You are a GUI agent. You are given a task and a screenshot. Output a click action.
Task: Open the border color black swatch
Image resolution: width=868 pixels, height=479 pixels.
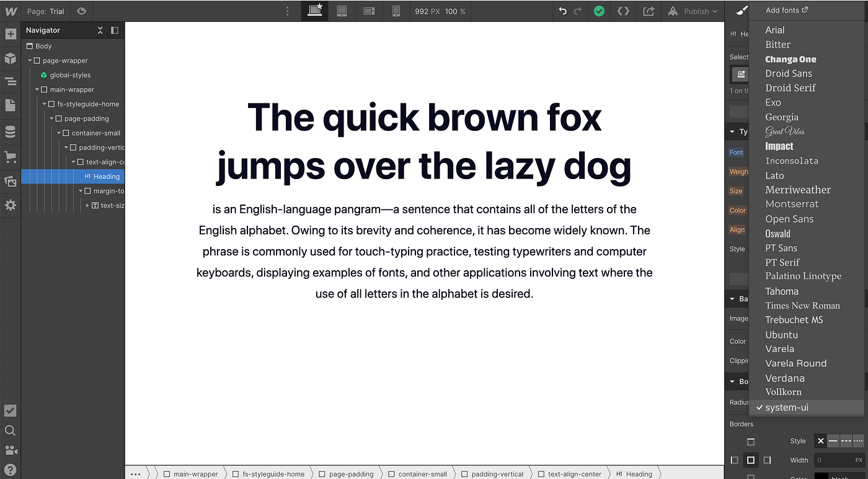(x=821, y=477)
